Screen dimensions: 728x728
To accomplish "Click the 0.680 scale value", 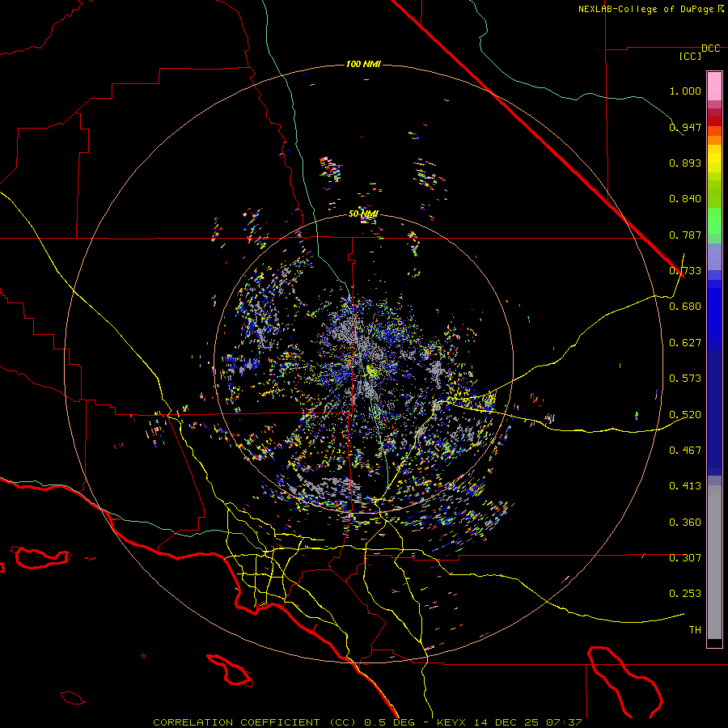I will pos(685,307).
